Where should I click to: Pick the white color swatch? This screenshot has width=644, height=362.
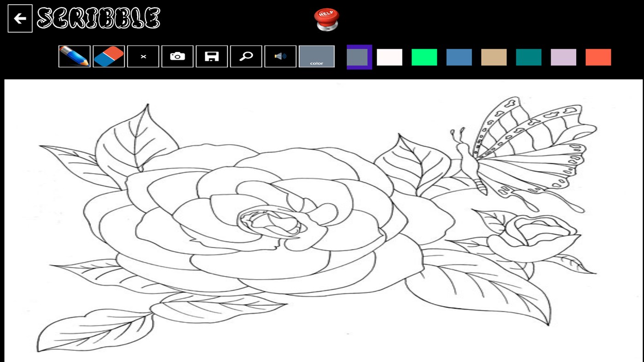(389, 57)
